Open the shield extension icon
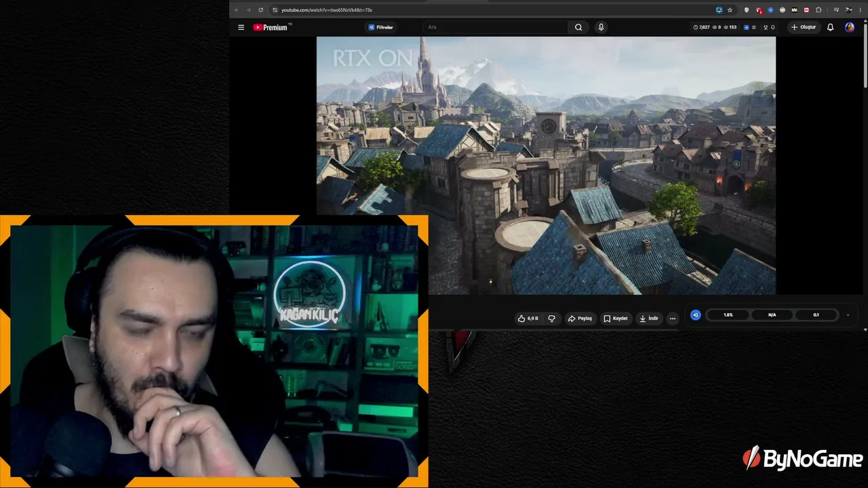This screenshot has width=868, height=488. 747,10
